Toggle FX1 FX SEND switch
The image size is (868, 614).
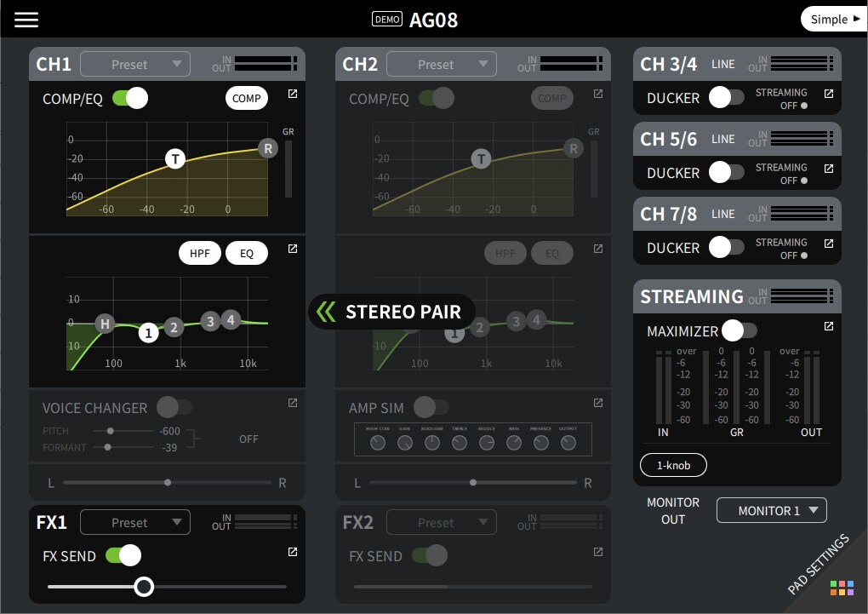pyautogui.click(x=123, y=555)
